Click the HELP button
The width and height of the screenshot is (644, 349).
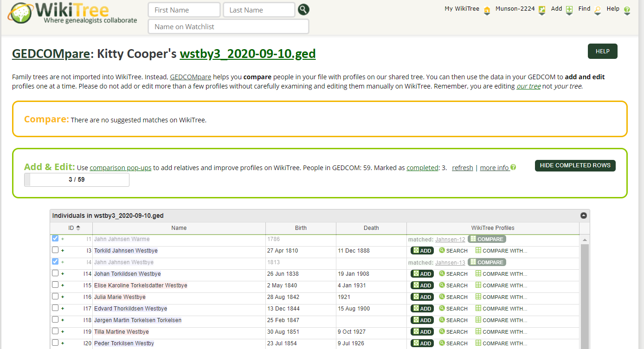(602, 51)
